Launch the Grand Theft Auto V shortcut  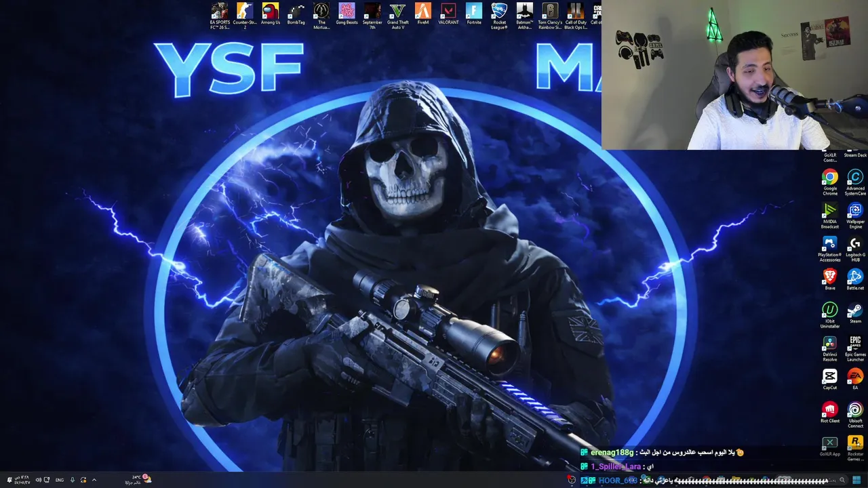(397, 16)
